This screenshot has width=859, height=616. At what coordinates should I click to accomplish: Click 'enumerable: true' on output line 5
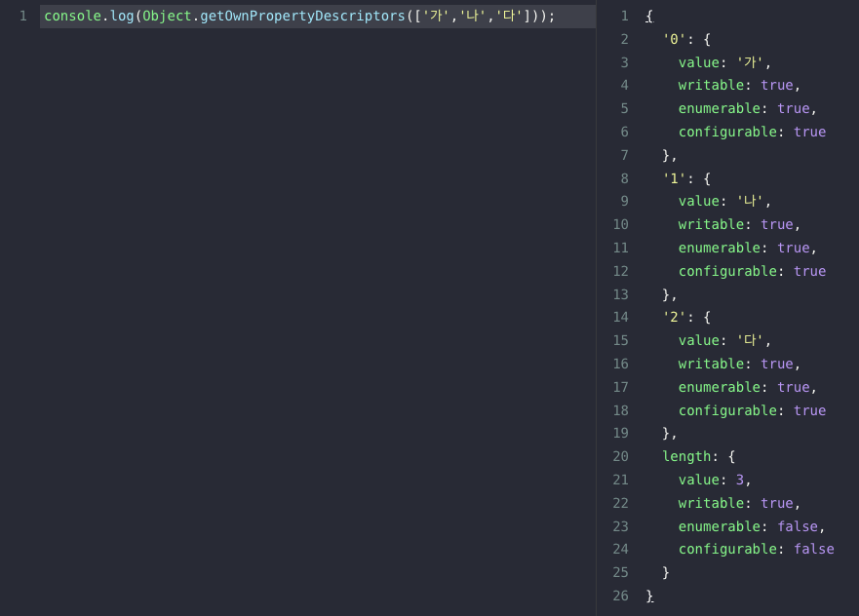pos(744,109)
